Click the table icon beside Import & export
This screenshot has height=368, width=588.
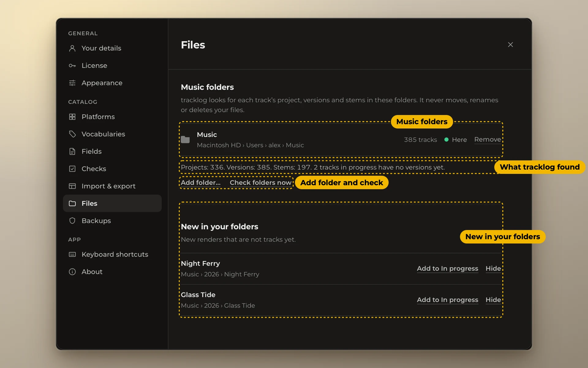click(x=72, y=186)
